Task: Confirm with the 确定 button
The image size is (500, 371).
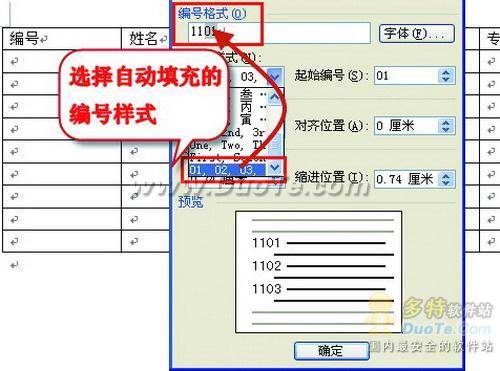Action: tap(331, 351)
